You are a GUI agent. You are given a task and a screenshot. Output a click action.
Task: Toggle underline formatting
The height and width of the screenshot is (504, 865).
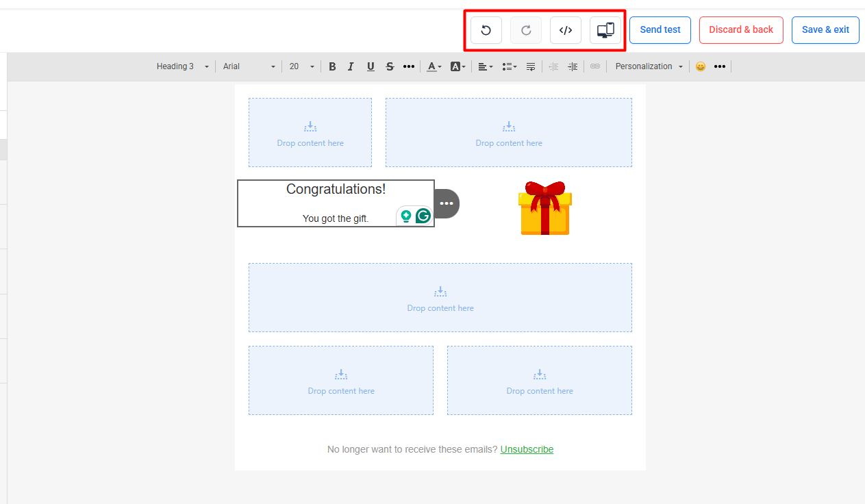pos(371,66)
